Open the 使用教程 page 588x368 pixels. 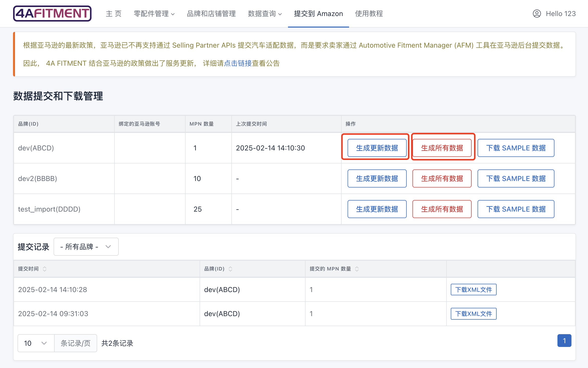pyautogui.click(x=369, y=14)
